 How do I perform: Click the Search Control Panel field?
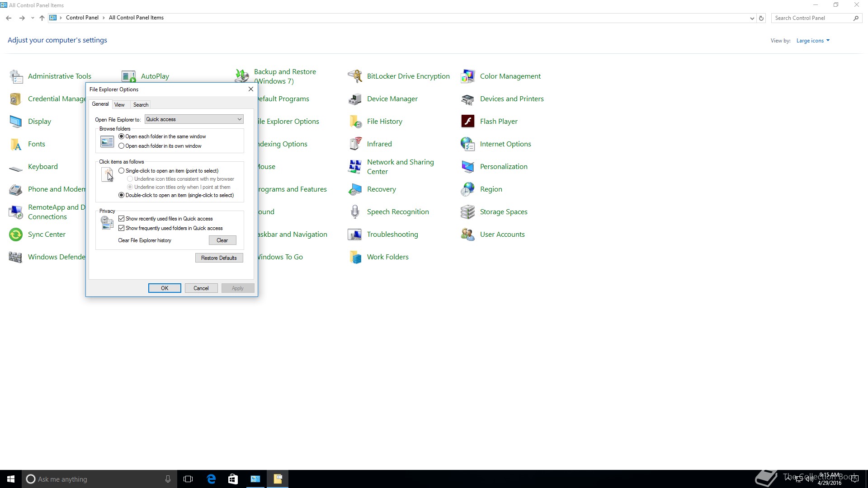pos(816,18)
